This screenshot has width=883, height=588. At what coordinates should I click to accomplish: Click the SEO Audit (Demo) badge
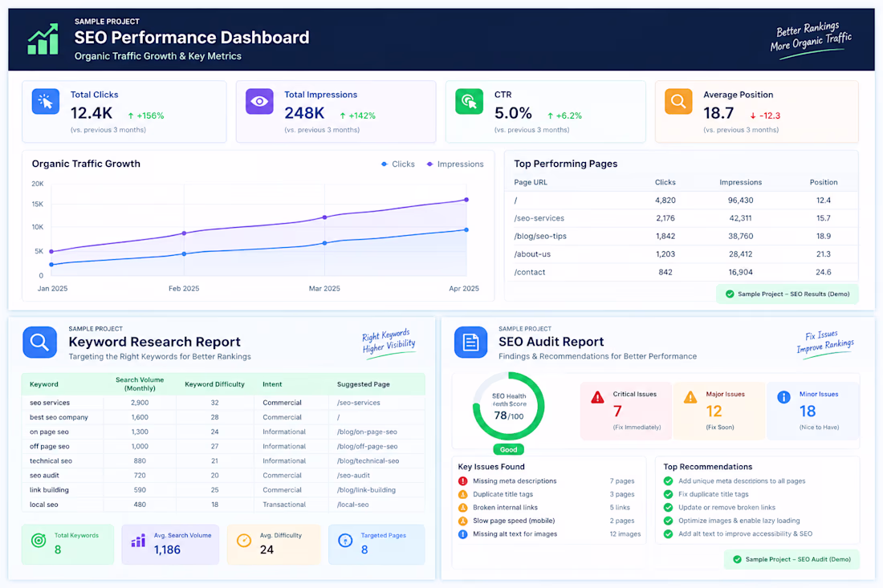tap(791, 559)
